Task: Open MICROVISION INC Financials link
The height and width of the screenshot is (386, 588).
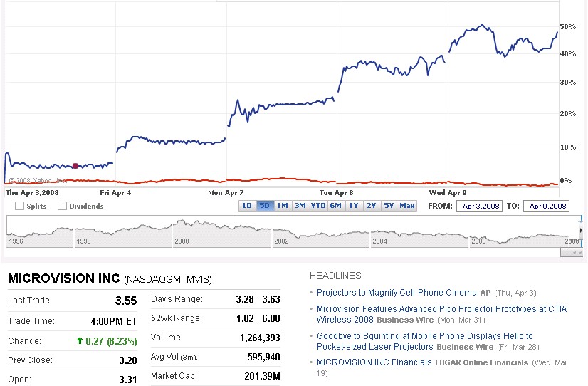Action: click(x=374, y=362)
